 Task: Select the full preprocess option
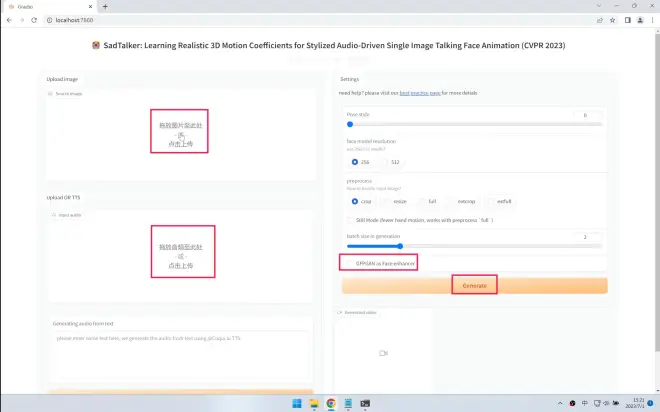coord(422,202)
